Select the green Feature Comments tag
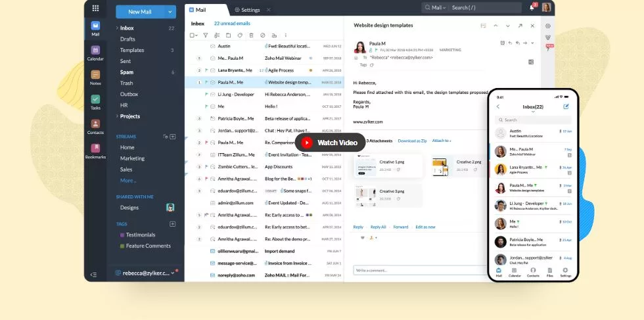The height and width of the screenshot is (320, 644). (x=145, y=246)
